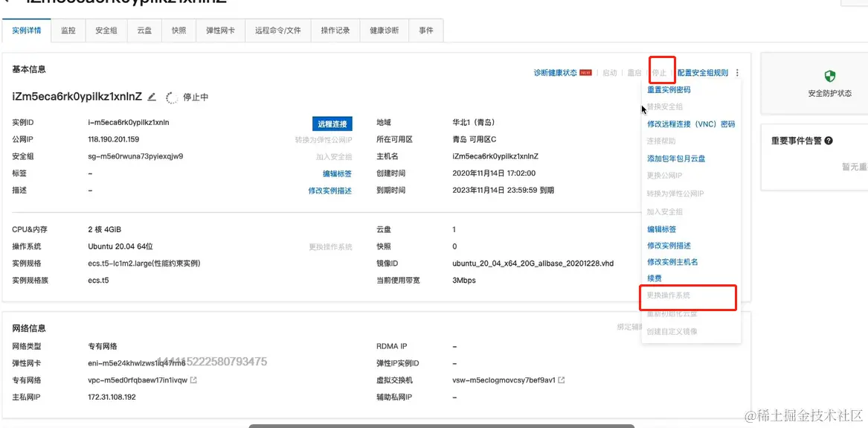The image size is (868, 428).
Task: Go to the 云盘 tab
Action: pos(144,31)
